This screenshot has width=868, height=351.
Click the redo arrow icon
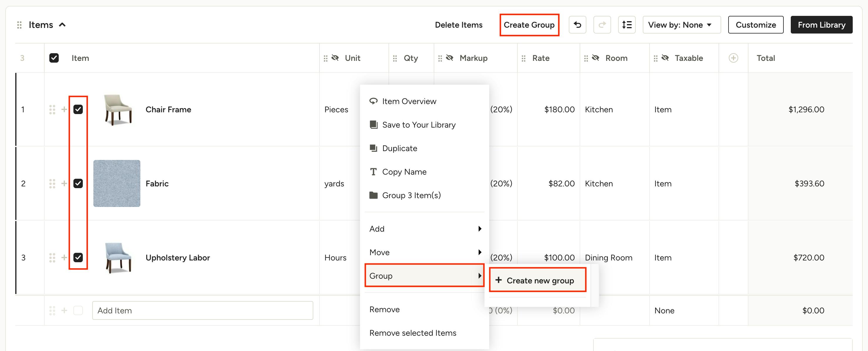pos(602,25)
